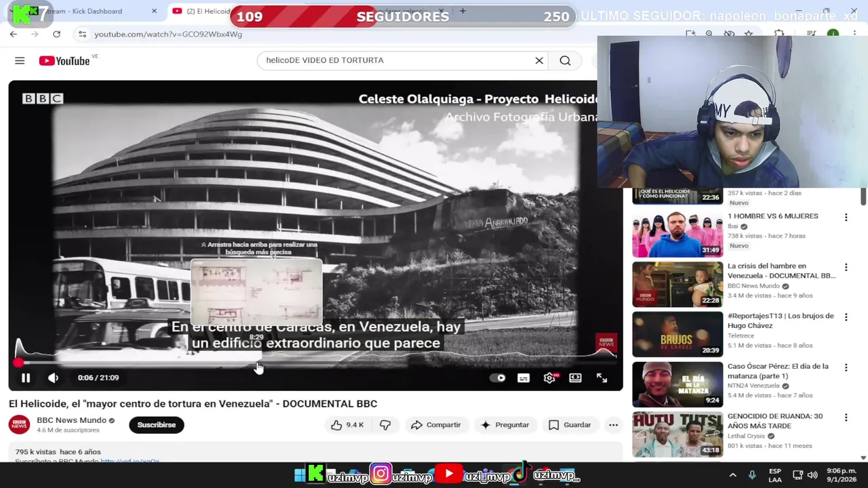Open taskbar clock 9:06 p.m.

841,475
